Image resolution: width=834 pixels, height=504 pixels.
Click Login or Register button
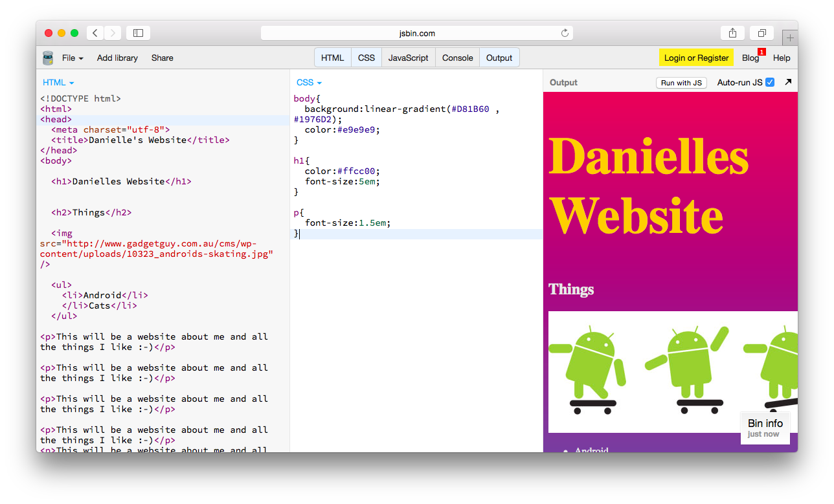pos(696,58)
